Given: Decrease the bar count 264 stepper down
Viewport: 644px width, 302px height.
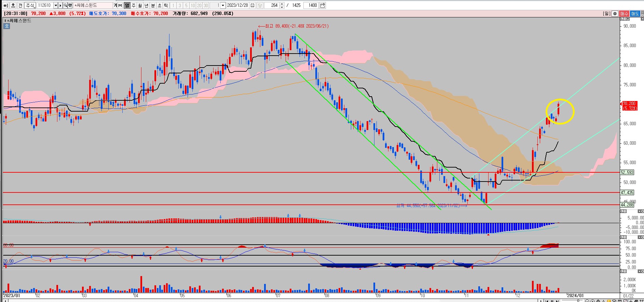Looking at the screenshot, I should (282, 7).
